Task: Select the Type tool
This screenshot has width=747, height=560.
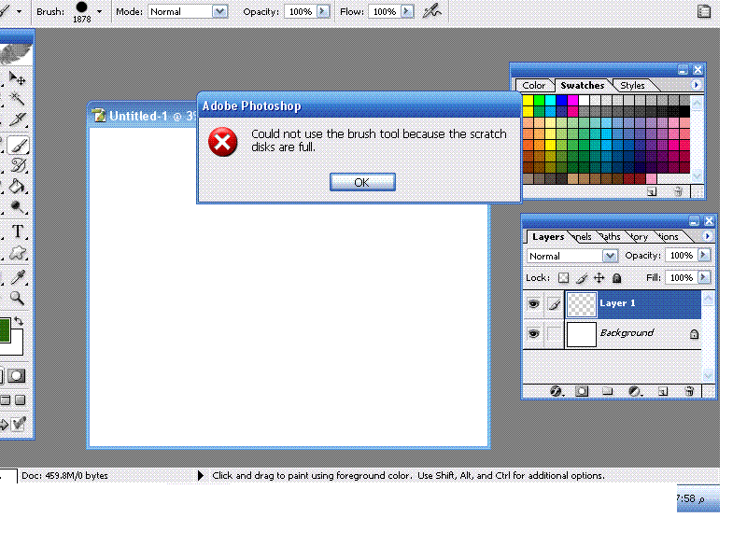Action: coord(18,231)
